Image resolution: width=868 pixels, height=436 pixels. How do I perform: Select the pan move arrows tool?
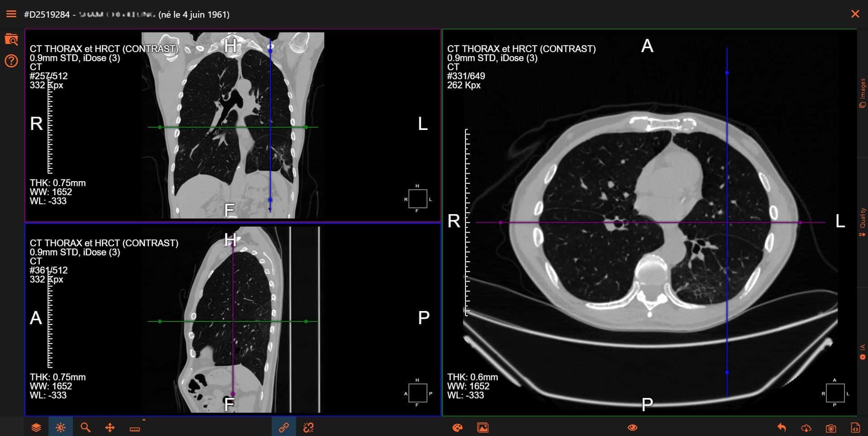pyautogui.click(x=110, y=427)
